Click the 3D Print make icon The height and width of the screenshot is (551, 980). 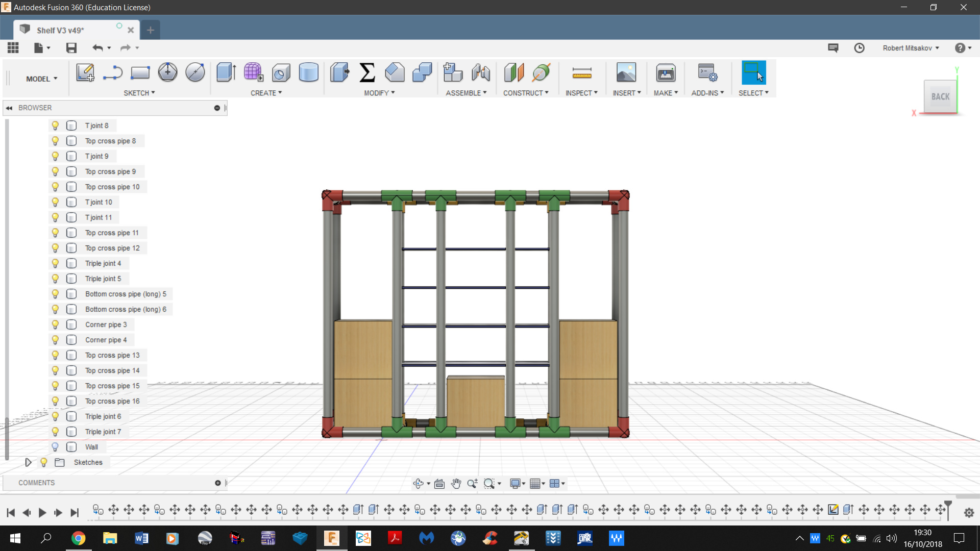666,72
